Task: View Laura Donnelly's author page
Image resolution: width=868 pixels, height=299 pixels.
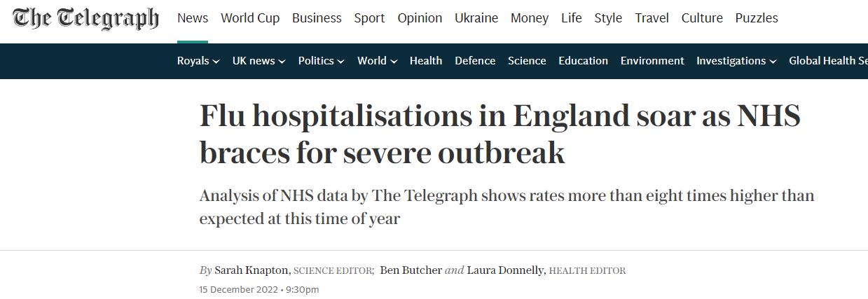Action: (x=505, y=270)
